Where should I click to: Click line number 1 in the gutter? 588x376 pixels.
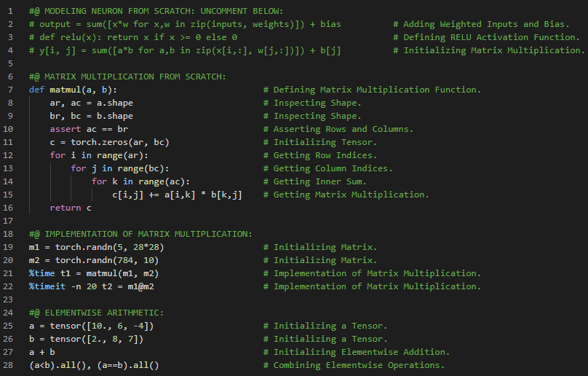tap(11, 11)
